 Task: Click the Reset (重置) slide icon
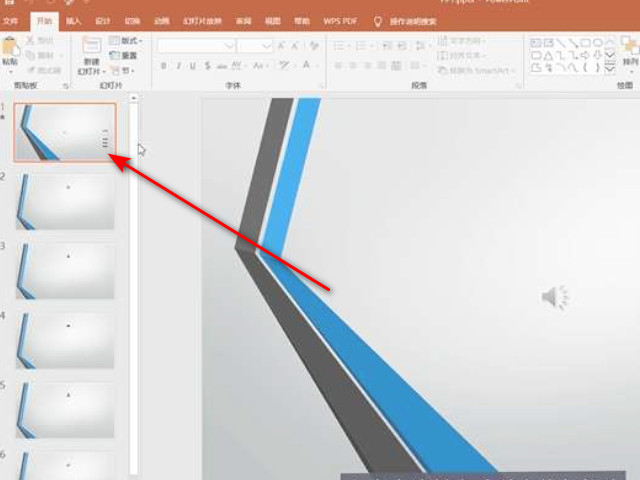pos(124,56)
